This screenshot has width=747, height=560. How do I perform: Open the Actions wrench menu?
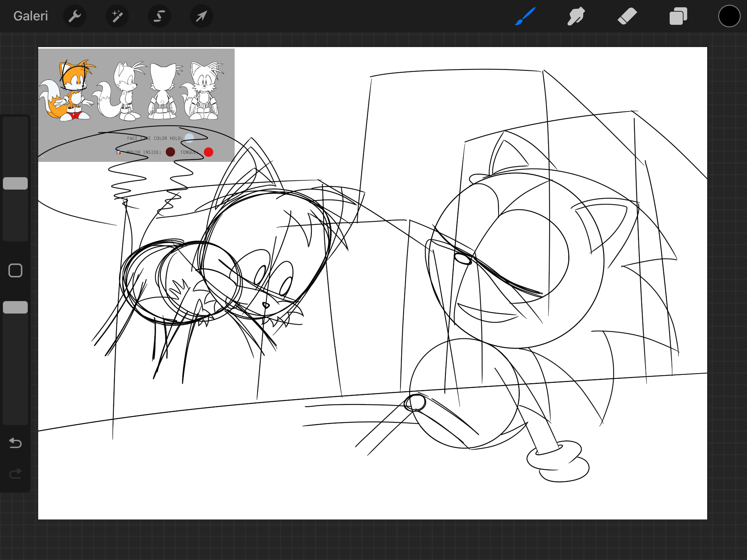point(75,16)
